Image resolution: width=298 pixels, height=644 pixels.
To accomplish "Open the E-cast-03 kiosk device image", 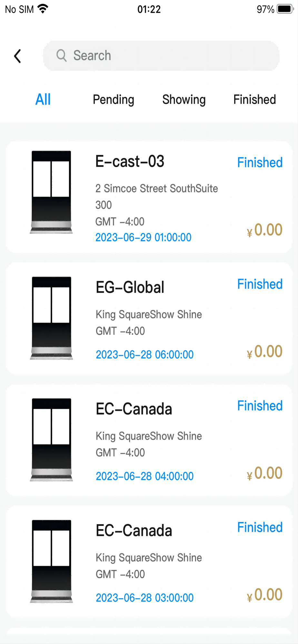I will tap(51, 192).
